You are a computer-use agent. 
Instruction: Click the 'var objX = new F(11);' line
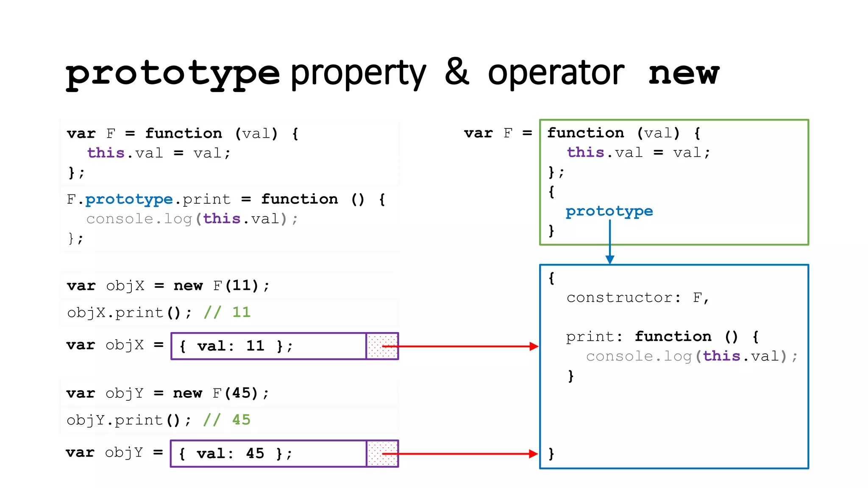click(x=168, y=286)
